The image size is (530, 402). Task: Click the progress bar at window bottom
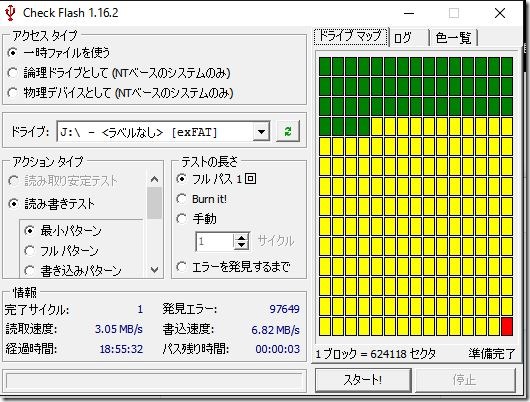154,381
